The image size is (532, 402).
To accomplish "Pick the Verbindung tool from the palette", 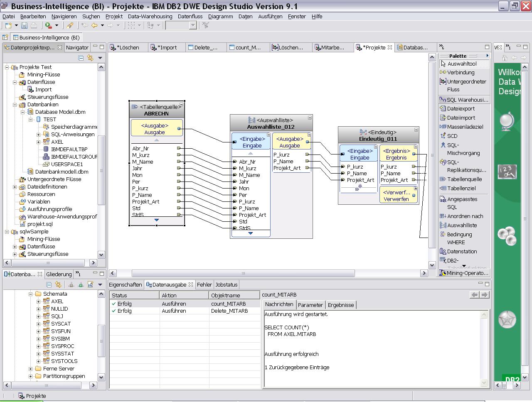I will (x=460, y=72).
